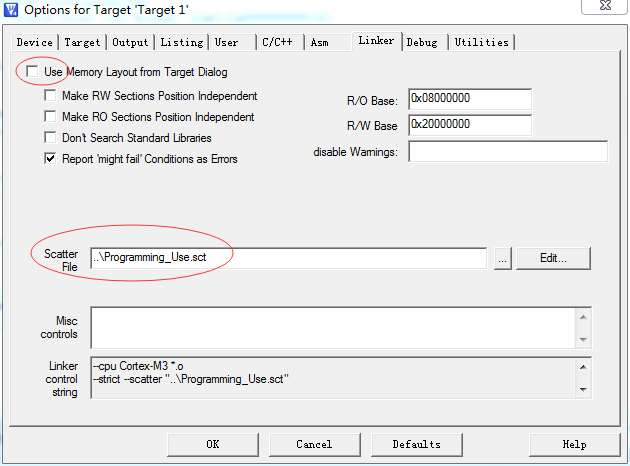Select the Linker tab
The height and width of the screenshot is (466, 630).
click(376, 41)
